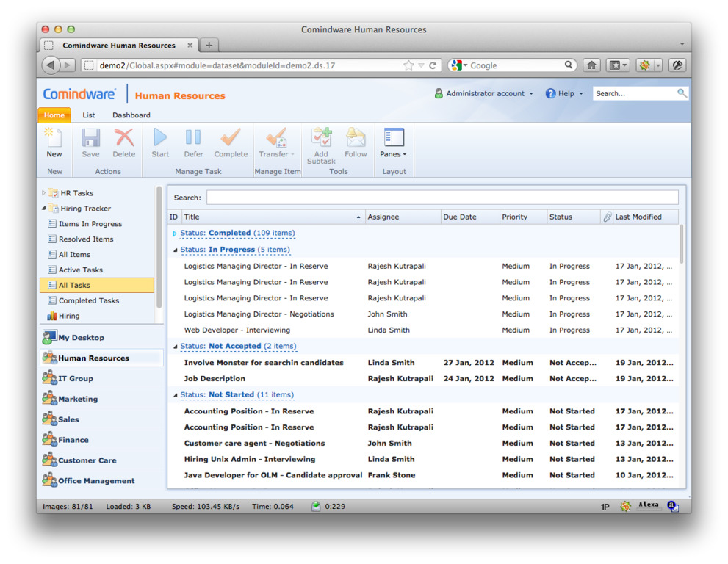Select the Comindware Human Resources browser tab

pos(119,46)
